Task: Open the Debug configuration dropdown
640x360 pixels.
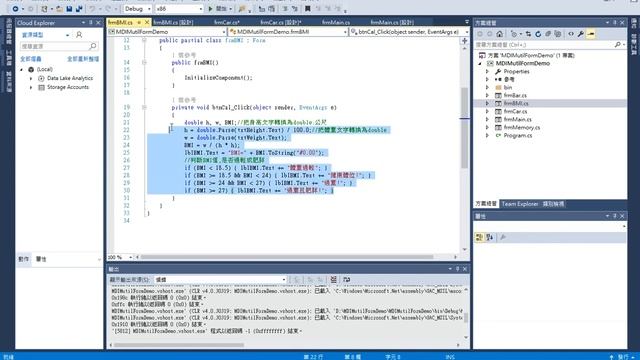Action: tap(137, 9)
